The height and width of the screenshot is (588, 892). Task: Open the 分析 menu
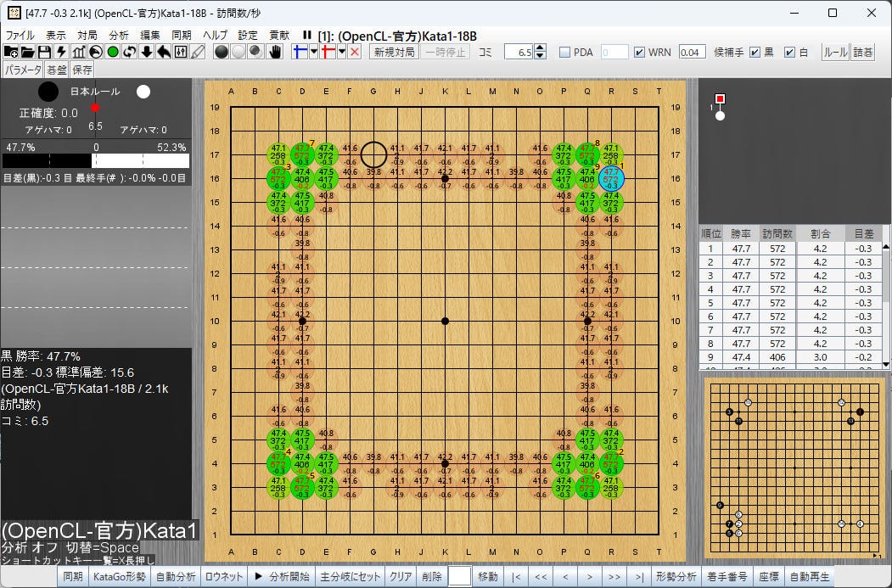click(x=119, y=36)
